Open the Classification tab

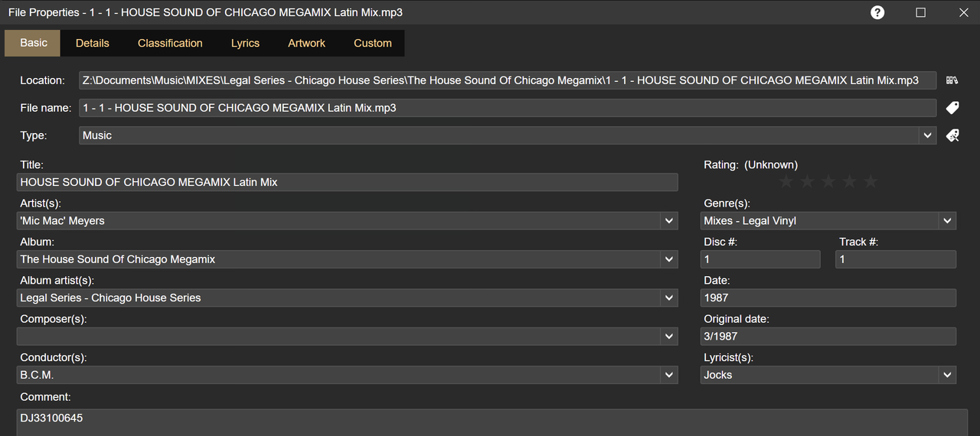[170, 43]
